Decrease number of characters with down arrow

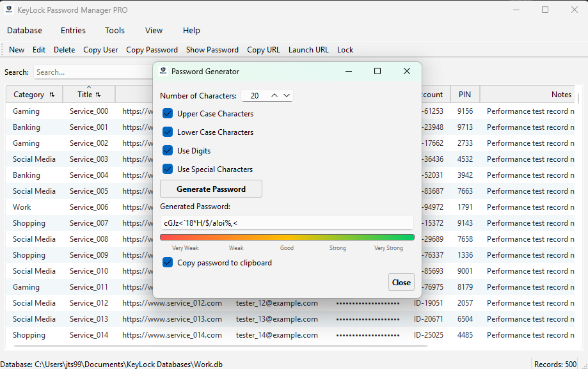287,96
